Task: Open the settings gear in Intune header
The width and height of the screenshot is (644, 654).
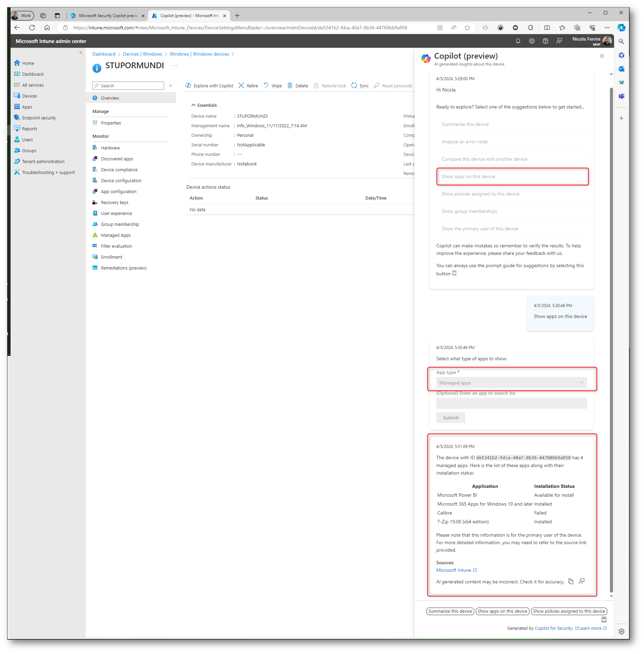Action: [532, 41]
